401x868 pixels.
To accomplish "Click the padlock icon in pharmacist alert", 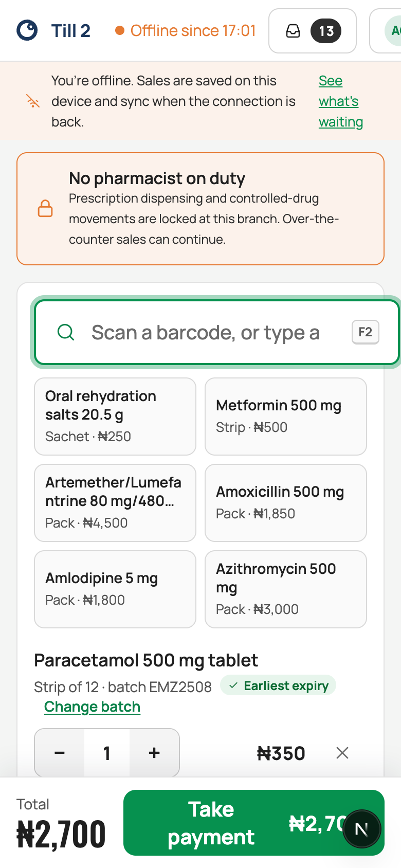I will click(45, 208).
